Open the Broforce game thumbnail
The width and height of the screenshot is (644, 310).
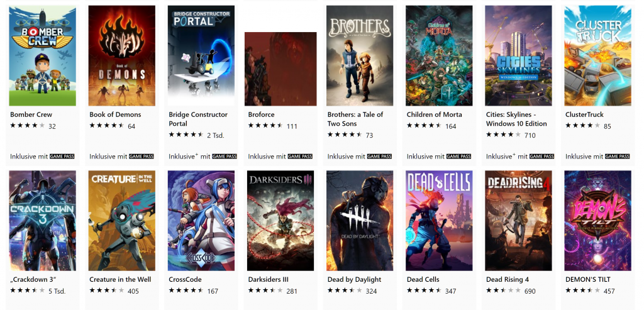[280, 69]
